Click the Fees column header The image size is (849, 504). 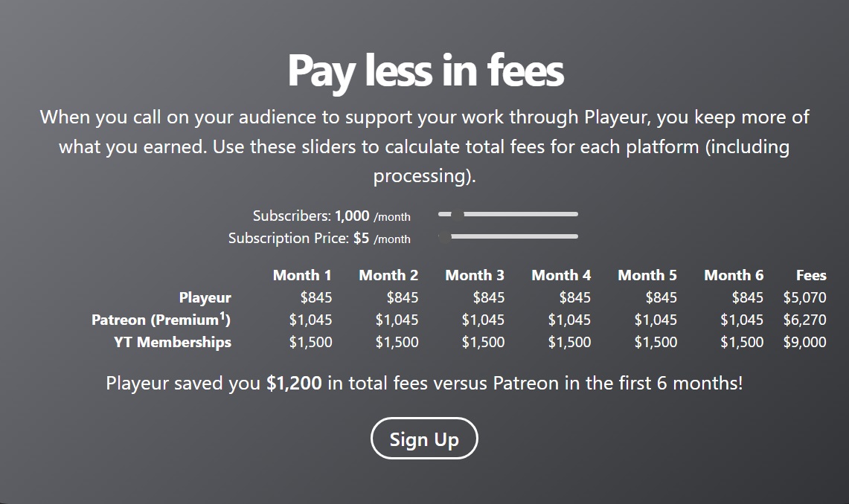click(x=811, y=276)
